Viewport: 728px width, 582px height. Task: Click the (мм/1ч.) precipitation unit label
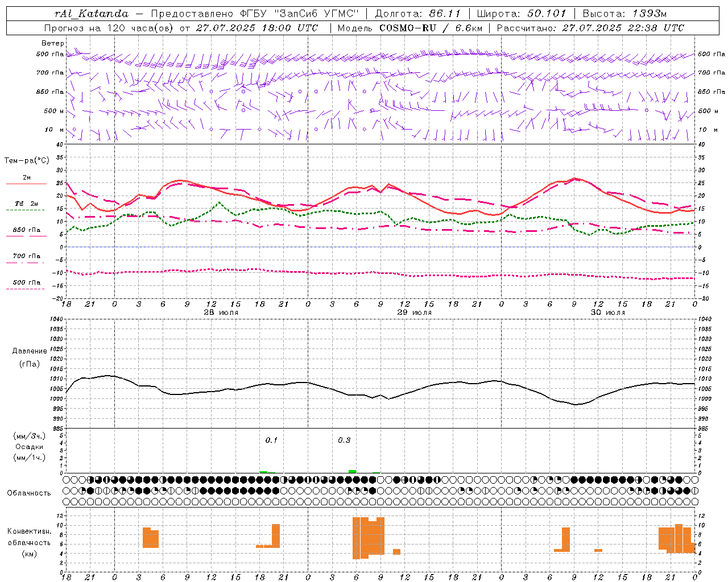(30, 458)
